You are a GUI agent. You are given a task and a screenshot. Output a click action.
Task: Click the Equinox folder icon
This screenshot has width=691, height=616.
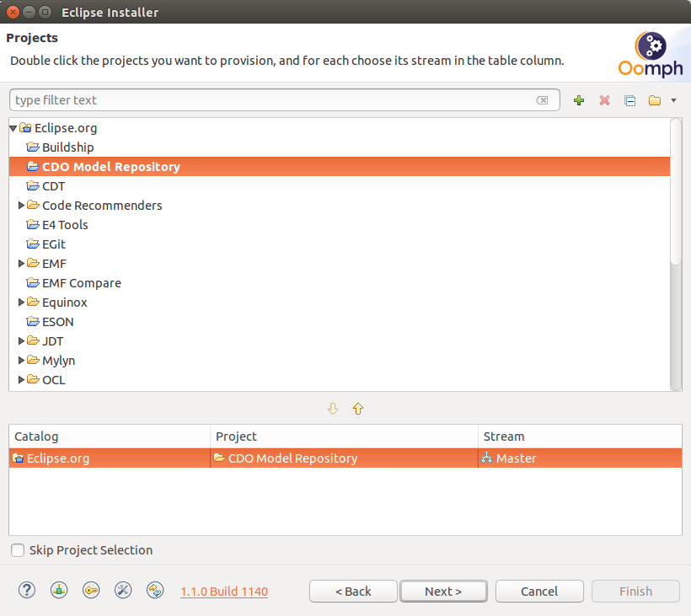click(x=33, y=302)
